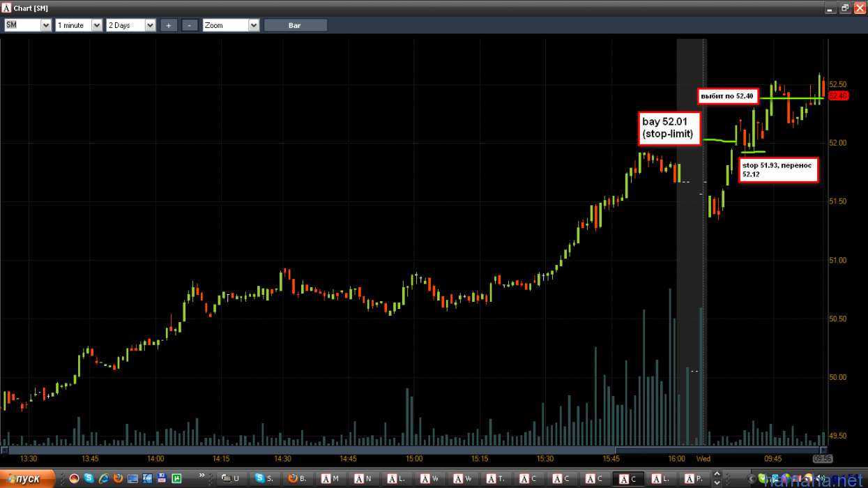Open the Zoom mode dropdown
This screenshot has height=488, width=868.
(x=254, y=25)
